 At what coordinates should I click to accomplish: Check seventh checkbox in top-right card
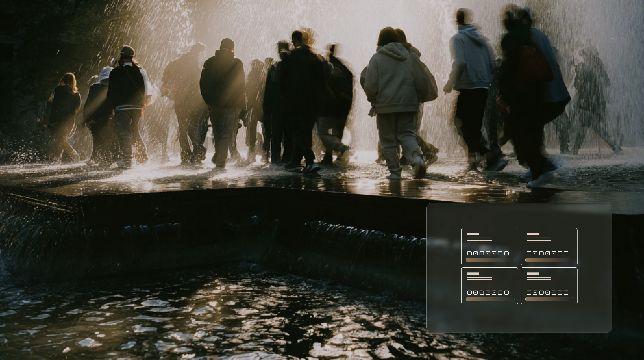pyautogui.click(x=566, y=253)
